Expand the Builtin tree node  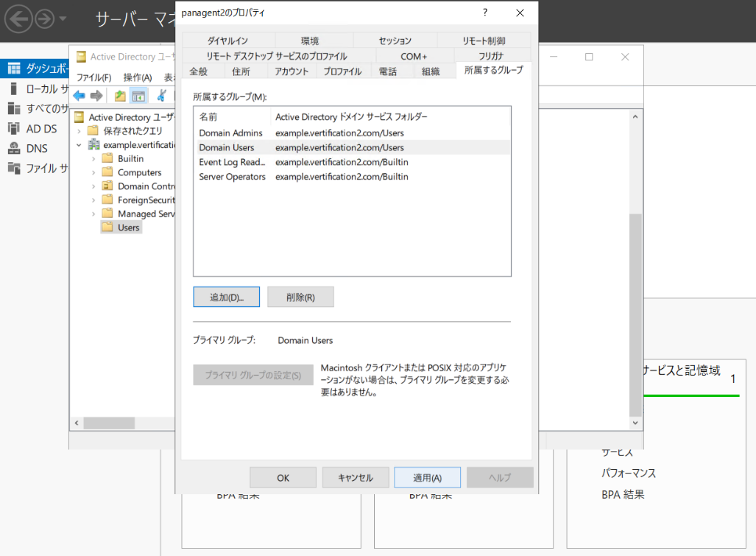coord(93,158)
